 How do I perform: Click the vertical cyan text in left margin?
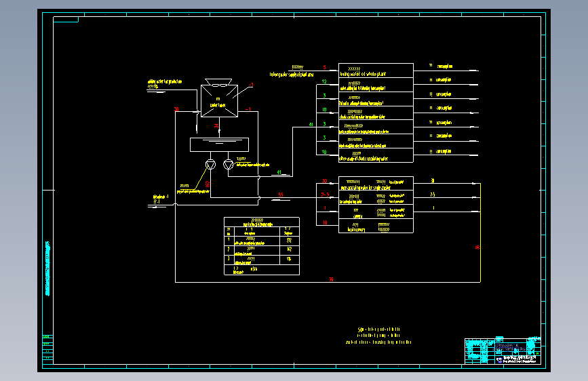(47, 268)
